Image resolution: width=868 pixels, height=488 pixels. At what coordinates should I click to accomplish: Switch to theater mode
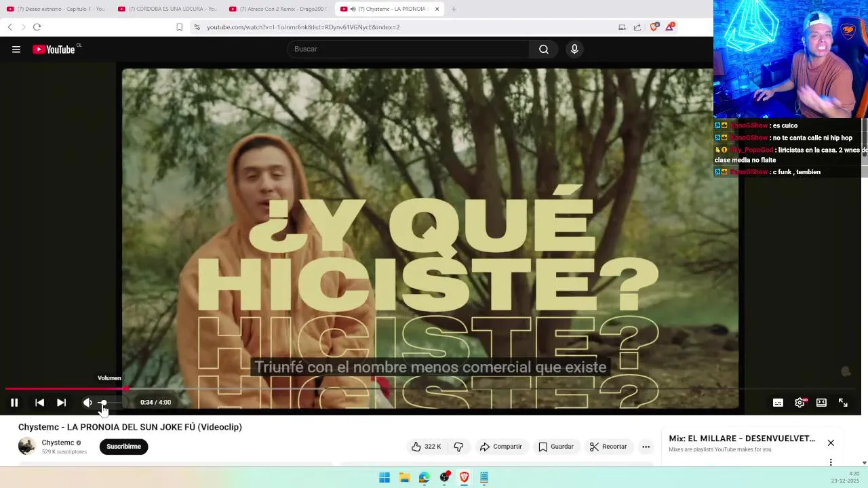(x=821, y=403)
